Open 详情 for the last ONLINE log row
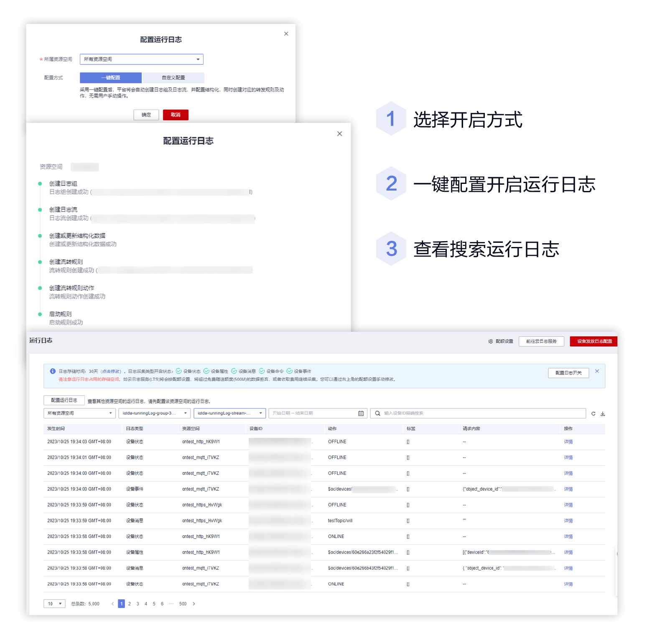This screenshot has width=647, height=644. click(568, 584)
